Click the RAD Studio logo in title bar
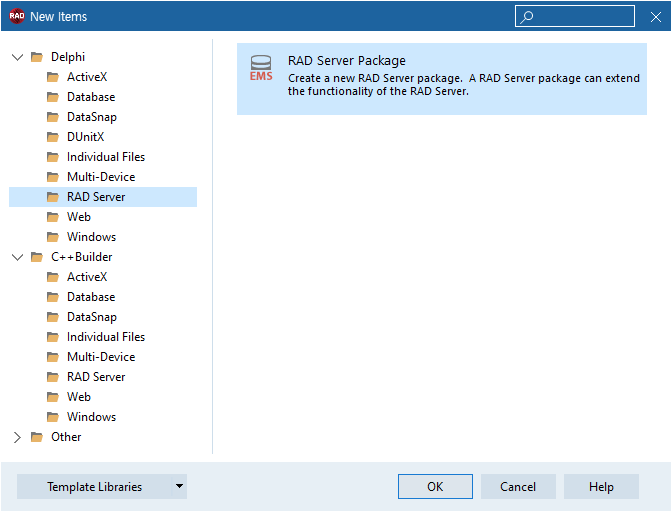This screenshot has width=672, height=512. [x=17, y=16]
